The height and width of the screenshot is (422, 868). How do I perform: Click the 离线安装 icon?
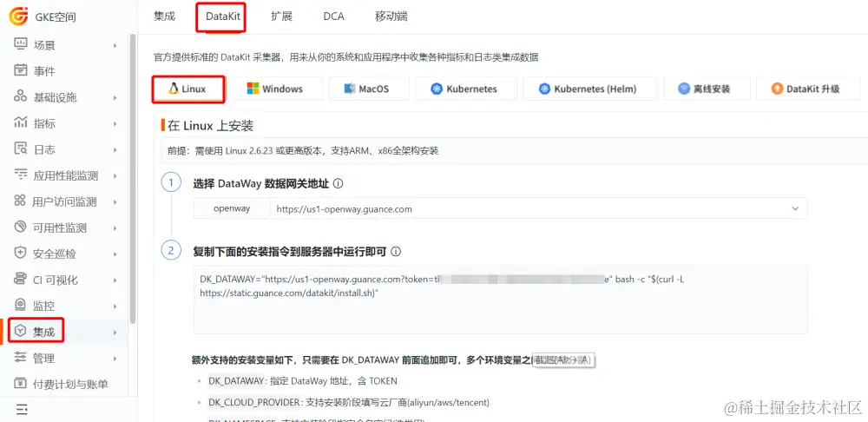click(x=684, y=89)
